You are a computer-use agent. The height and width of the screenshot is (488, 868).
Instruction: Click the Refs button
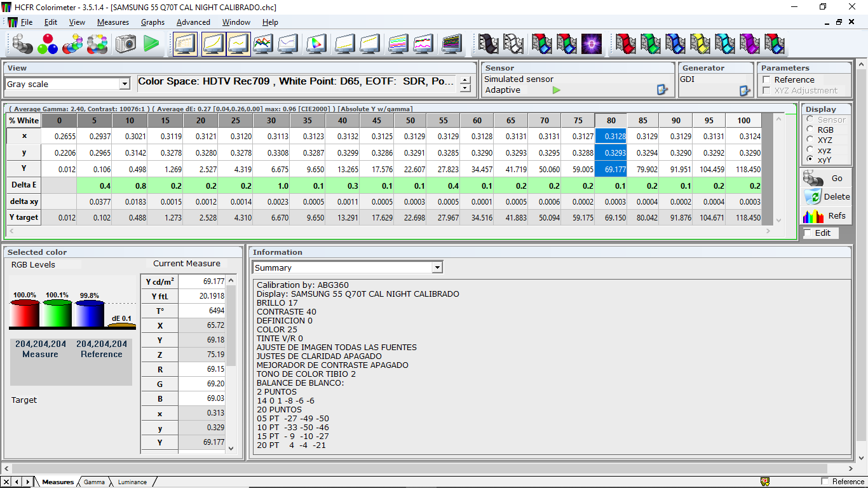tap(826, 215)
